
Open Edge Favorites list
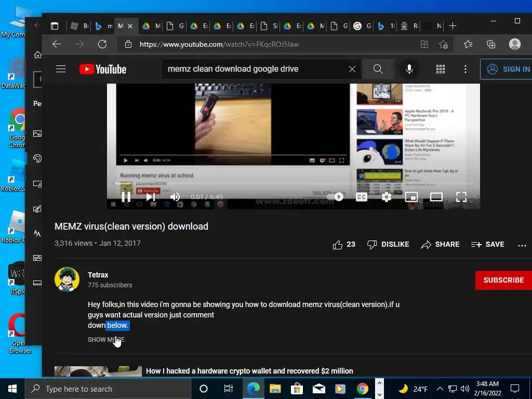click(468, 44)
